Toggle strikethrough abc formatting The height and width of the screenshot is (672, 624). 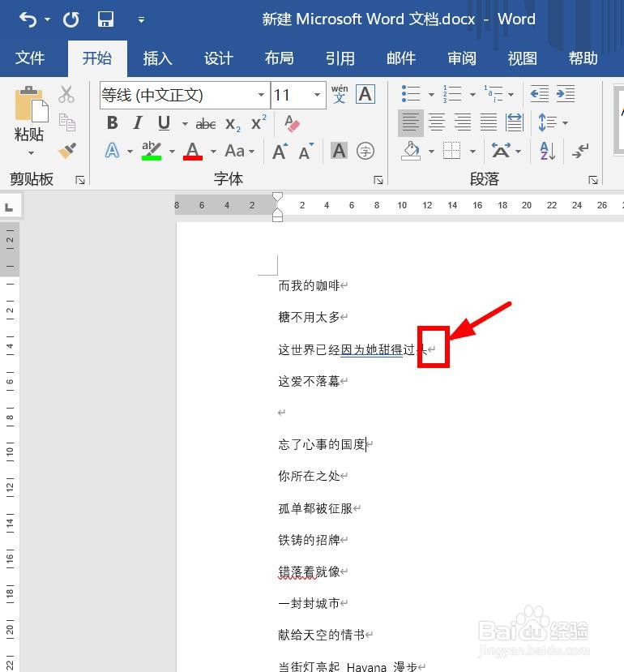(x=206, y=124)
